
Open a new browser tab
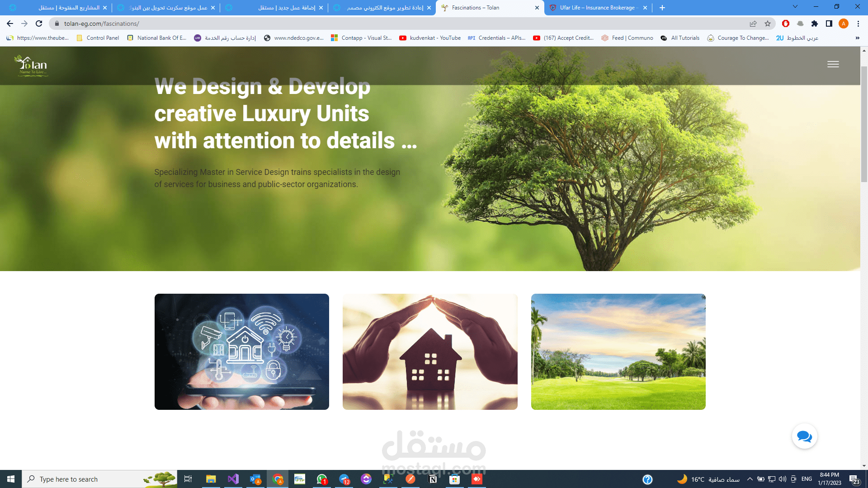[x=662, y=8]
